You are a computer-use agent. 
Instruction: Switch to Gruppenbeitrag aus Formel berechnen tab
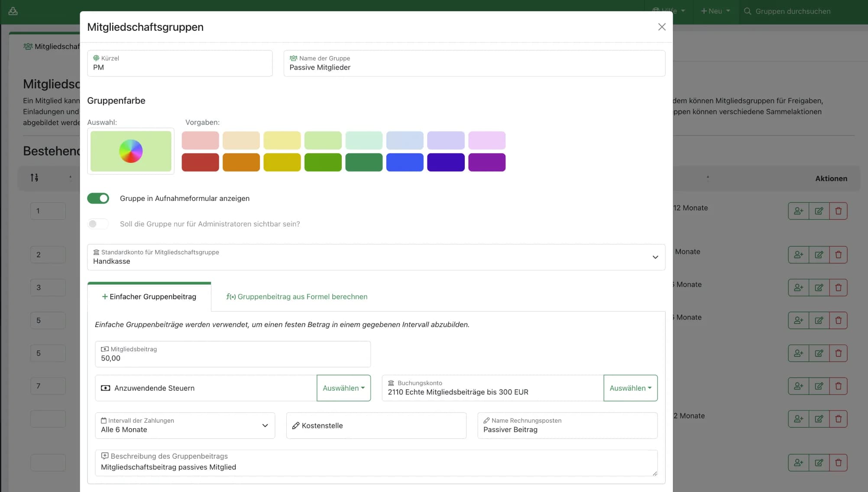tap(297, 297)
